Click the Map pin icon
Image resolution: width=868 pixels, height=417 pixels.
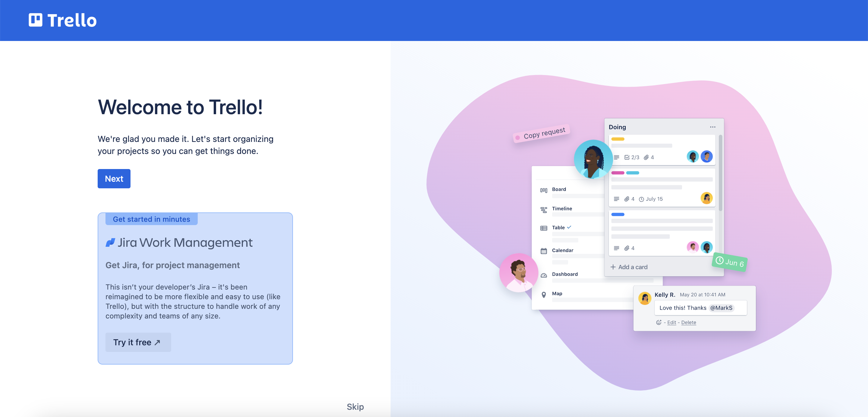tap(543, 295)
